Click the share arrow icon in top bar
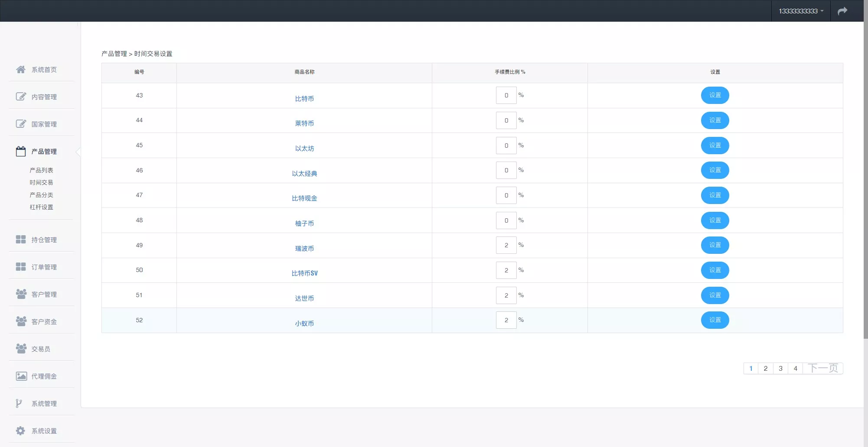Screen dimensions: 868x447 842,11
